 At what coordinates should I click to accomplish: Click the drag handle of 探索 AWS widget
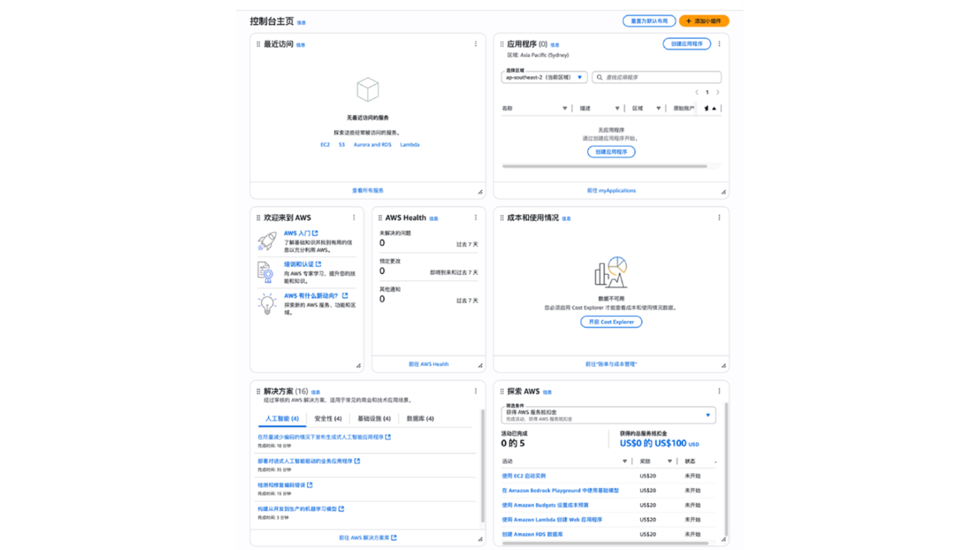[x=501, y=391]
